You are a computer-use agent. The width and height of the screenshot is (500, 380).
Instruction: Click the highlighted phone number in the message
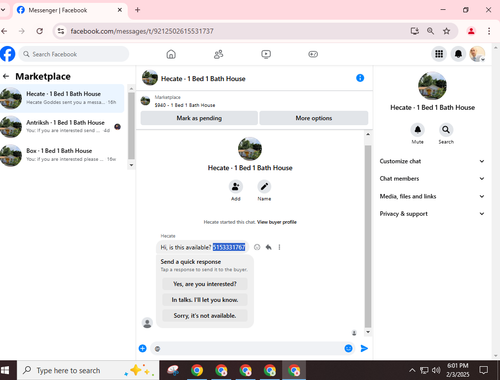229,247
